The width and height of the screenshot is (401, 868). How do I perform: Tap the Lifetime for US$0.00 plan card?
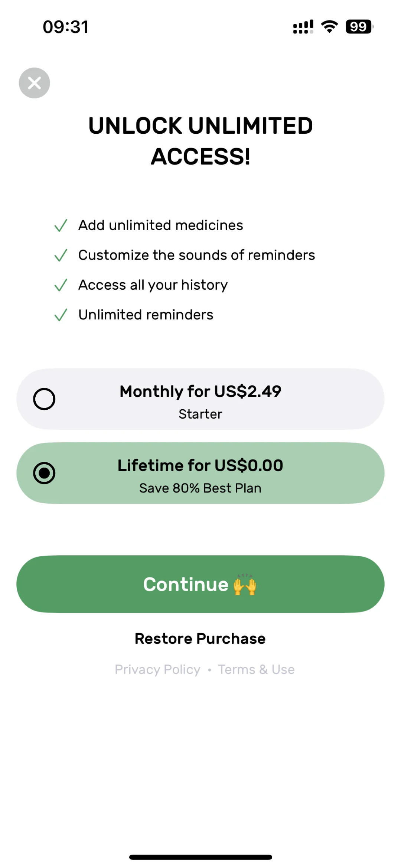tap(200, 473)
